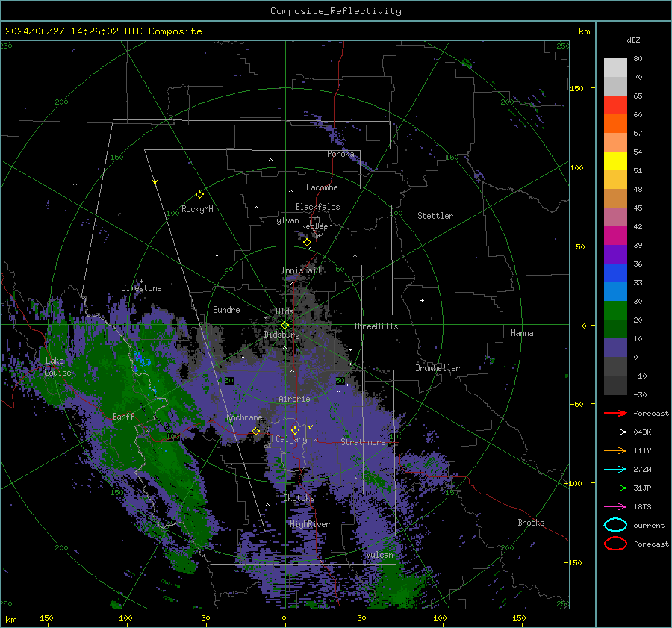Click the Blackfalds label
The height and width of the screenshot is (628, 672).
pyautogui.click(x=317, y=207)
